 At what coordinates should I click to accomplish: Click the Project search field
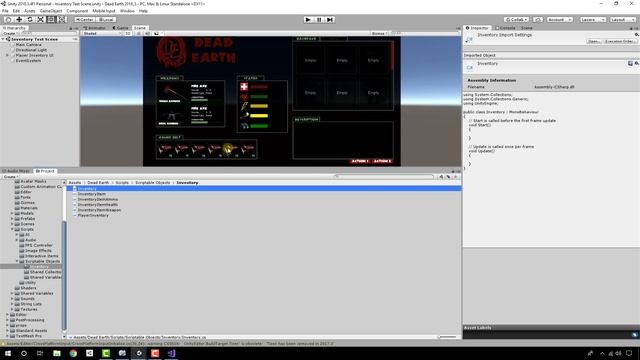(x=384, y=177)
